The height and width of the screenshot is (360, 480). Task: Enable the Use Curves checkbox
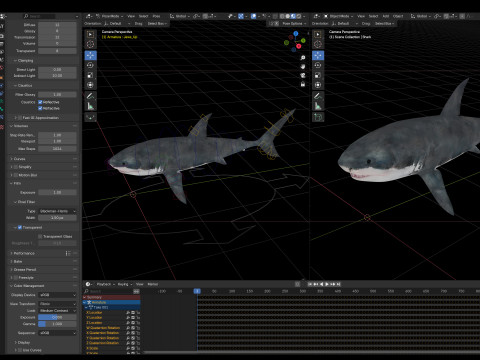(20, 350)
